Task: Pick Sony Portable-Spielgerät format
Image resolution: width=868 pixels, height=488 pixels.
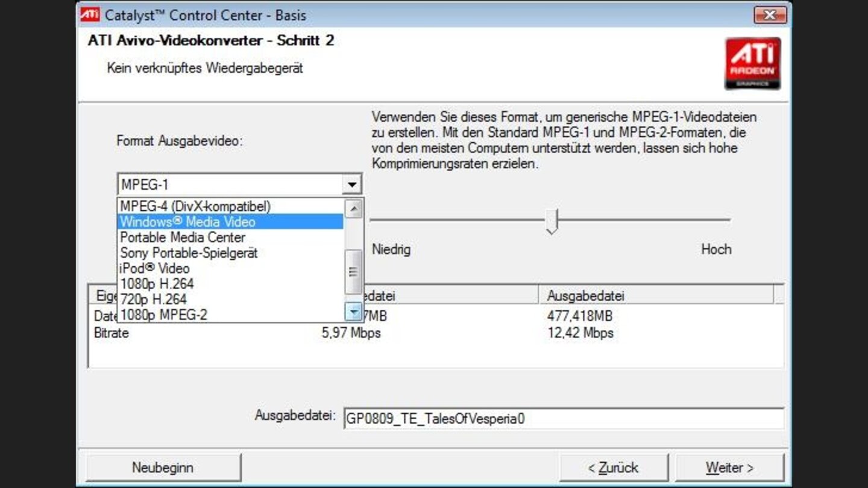Action: click(230, 253)
